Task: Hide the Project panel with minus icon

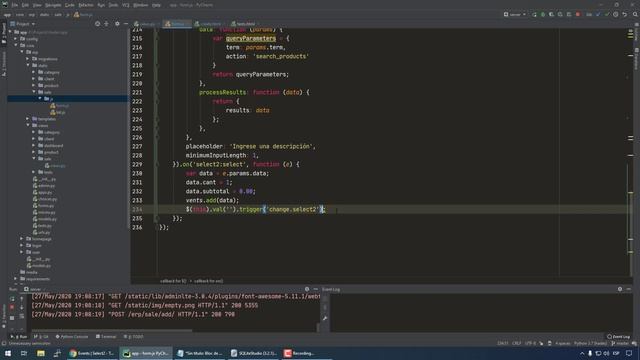Action: point(126,24)
